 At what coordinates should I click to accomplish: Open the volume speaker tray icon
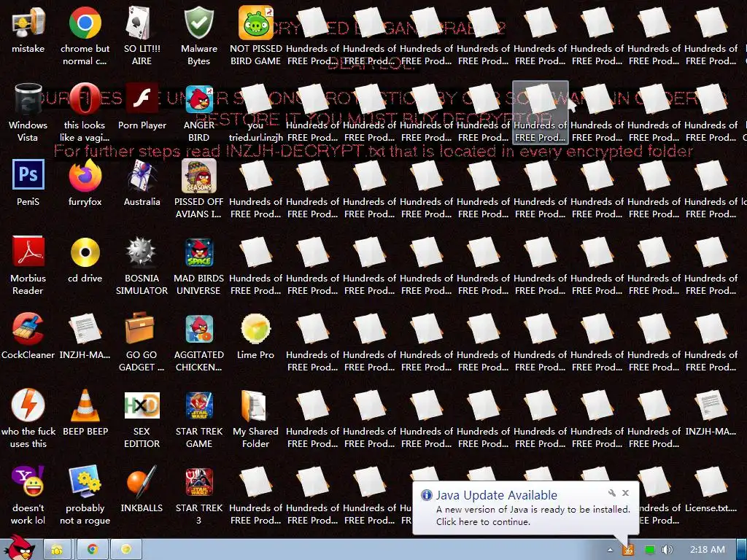coord(667,550)
